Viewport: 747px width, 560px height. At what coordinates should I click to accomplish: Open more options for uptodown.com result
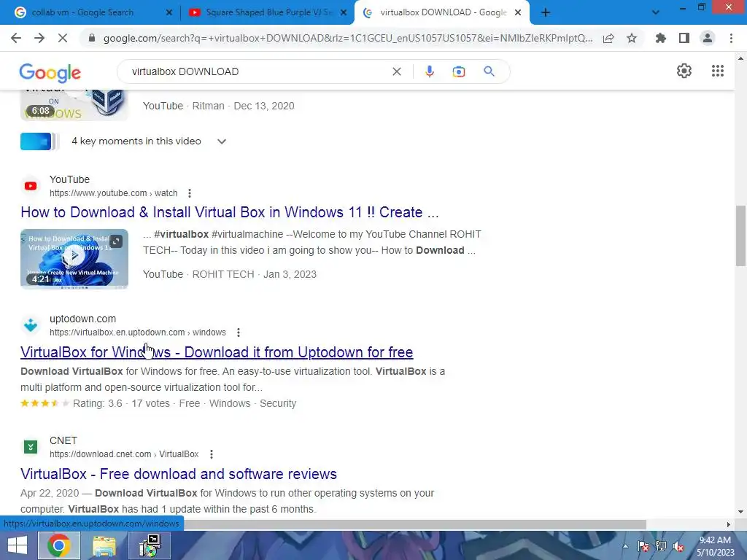coord(239,332)
